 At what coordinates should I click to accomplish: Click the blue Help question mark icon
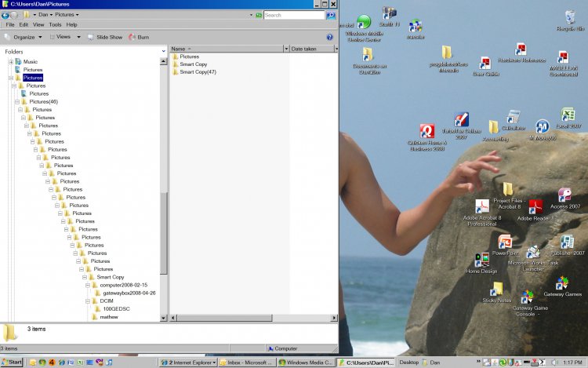(x=329, y=37)
